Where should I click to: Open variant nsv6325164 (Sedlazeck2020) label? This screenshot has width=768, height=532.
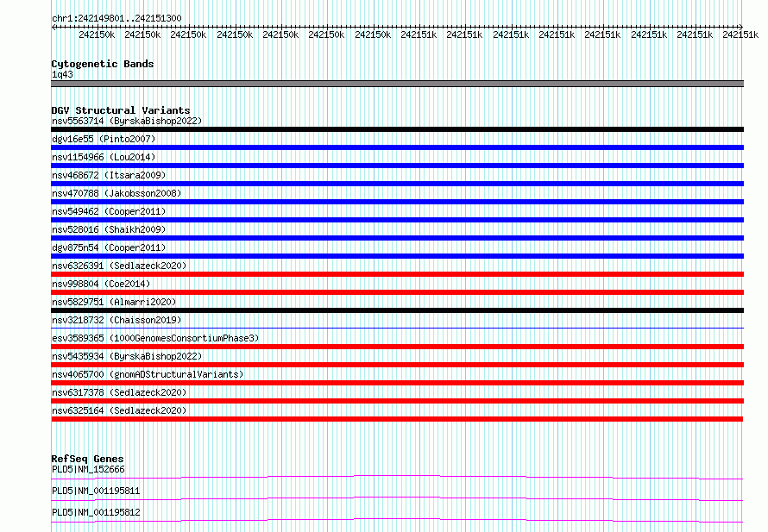pos(119,410)
